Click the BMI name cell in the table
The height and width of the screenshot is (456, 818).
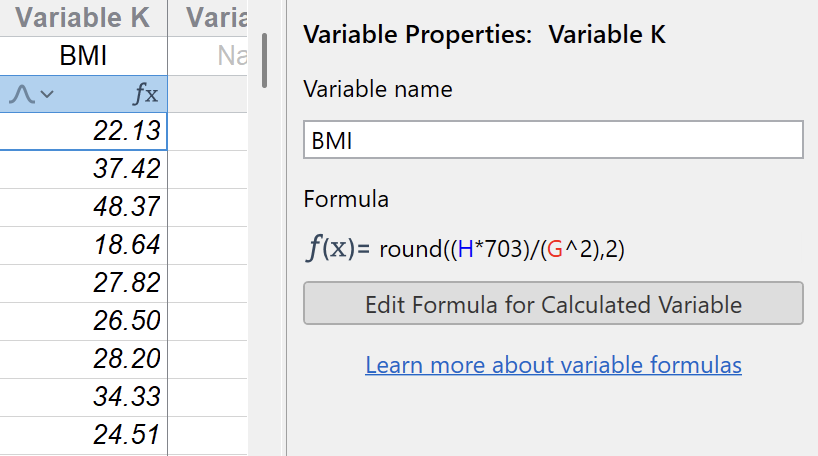coord(83,56)
